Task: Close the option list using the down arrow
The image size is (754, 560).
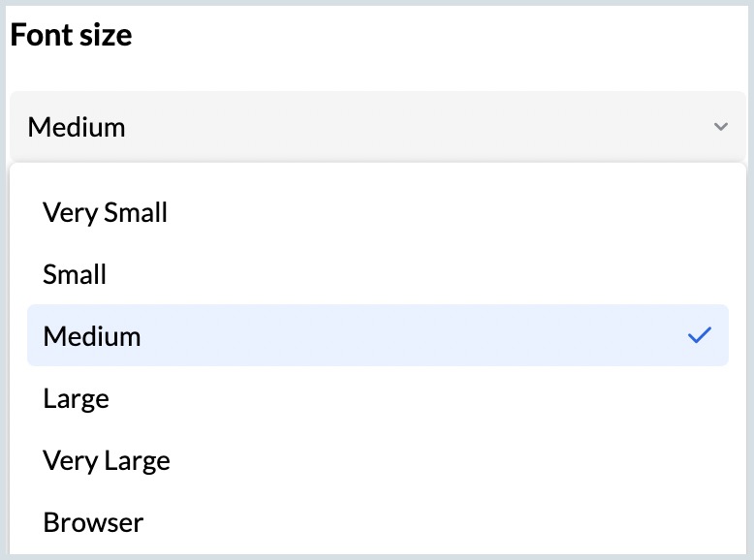Action: coord(720,127)
